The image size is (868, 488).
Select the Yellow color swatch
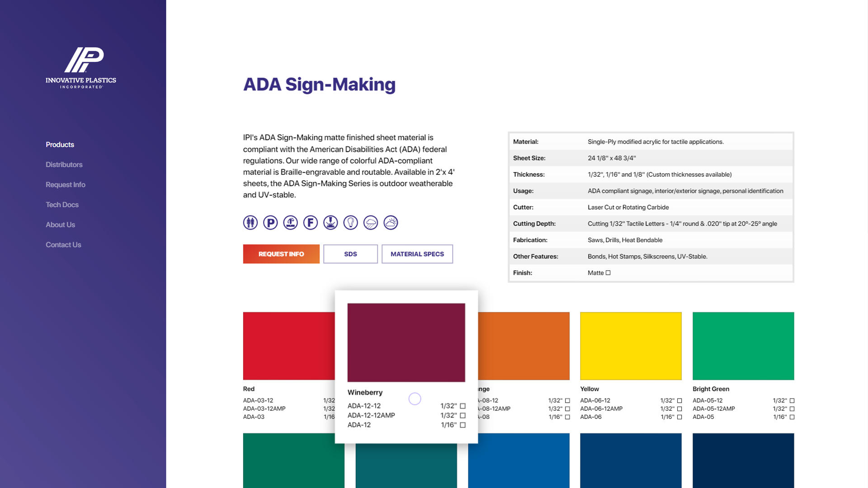pyautogui.click(x=631, y=346)
